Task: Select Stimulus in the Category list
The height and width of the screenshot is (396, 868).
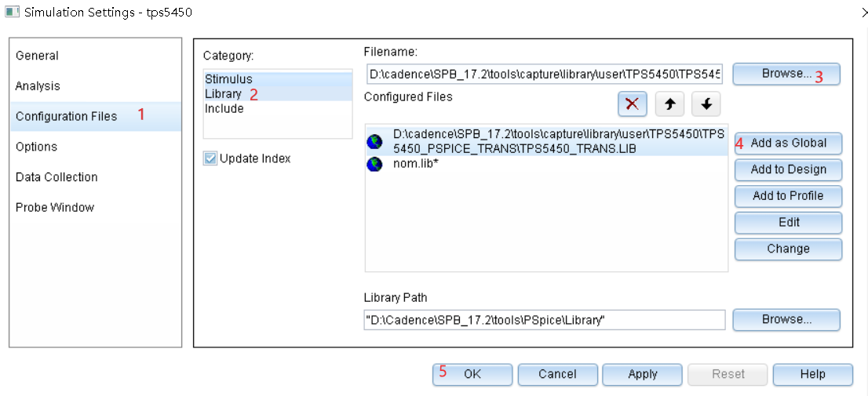Action: coord(277,79)
